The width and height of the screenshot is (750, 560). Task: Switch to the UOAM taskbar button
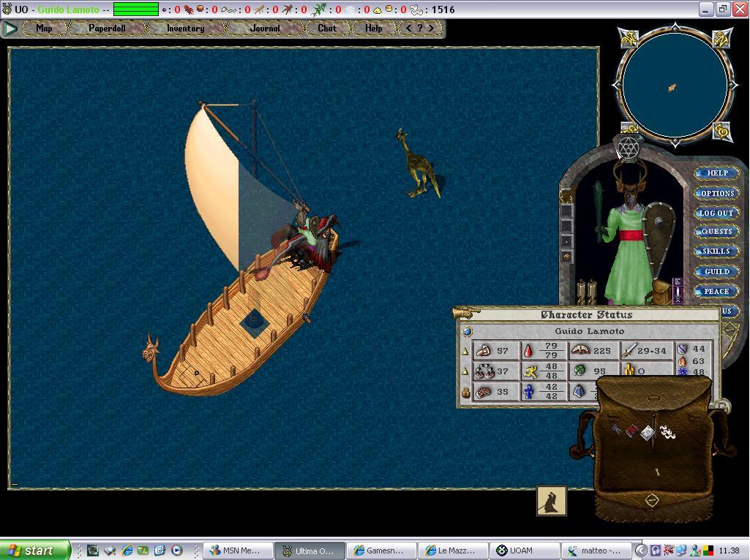point(524,550)
